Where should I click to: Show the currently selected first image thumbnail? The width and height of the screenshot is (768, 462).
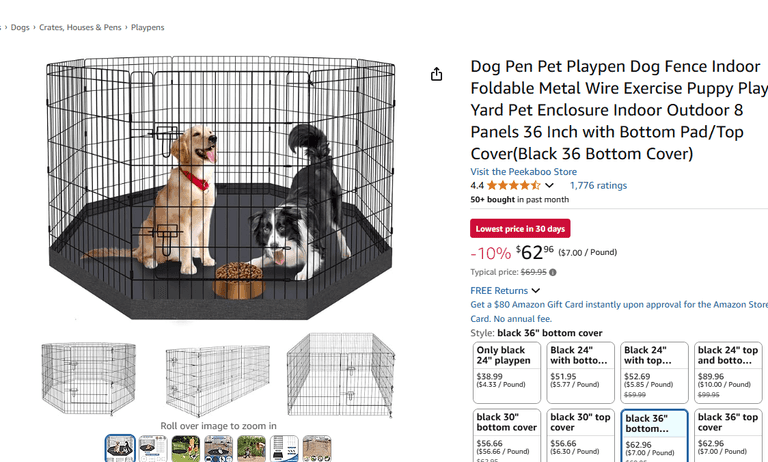(x=120, y=448)
